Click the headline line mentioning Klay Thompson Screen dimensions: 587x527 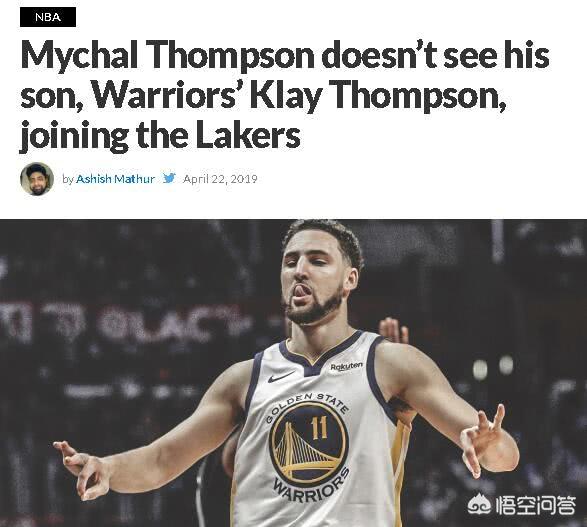point(263,95)
